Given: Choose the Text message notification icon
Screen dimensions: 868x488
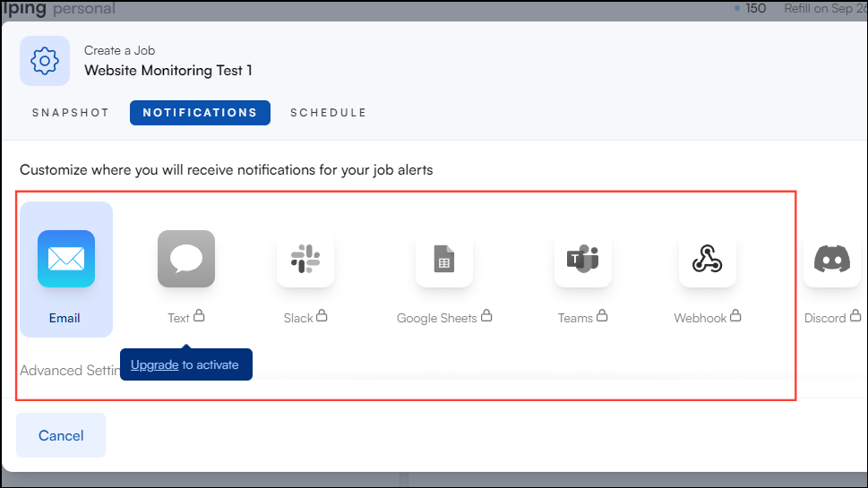Looking at the screenshot, I should point(186,259).
